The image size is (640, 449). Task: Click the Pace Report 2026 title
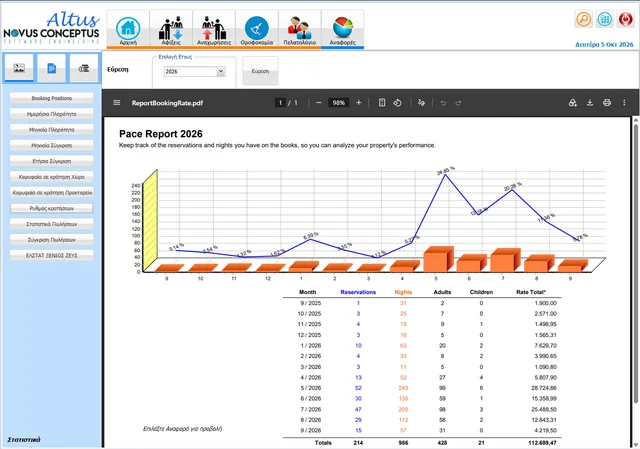pos(161,134)
